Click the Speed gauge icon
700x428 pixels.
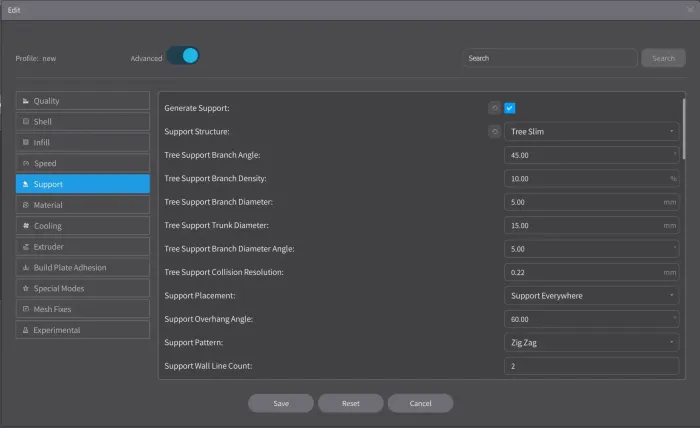(x=26, y=163)
